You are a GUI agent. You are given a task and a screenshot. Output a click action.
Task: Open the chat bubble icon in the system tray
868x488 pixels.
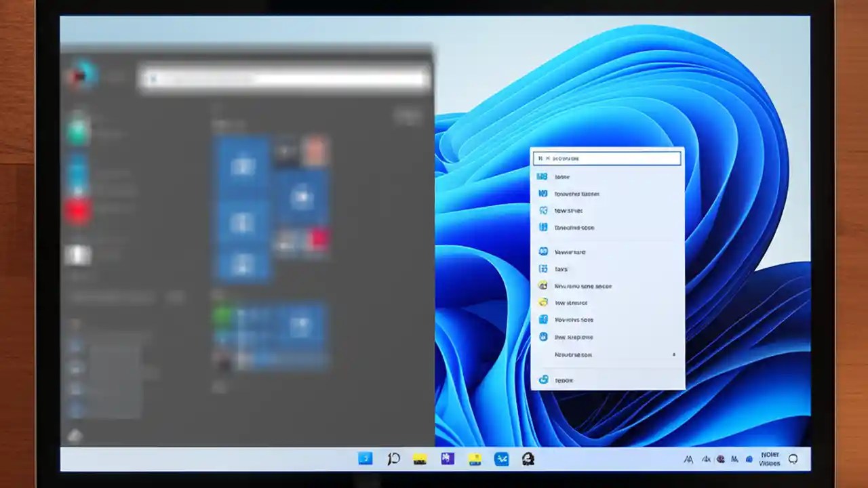792,460
